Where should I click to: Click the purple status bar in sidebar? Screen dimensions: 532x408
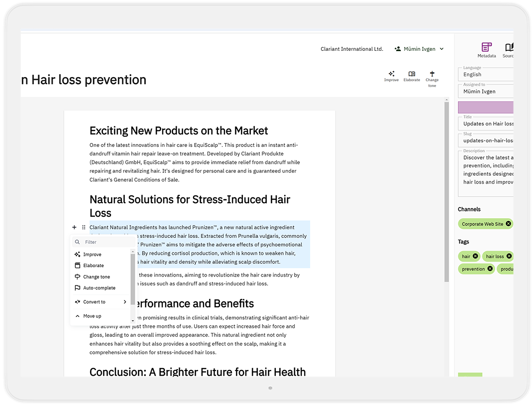pos(486,107)
